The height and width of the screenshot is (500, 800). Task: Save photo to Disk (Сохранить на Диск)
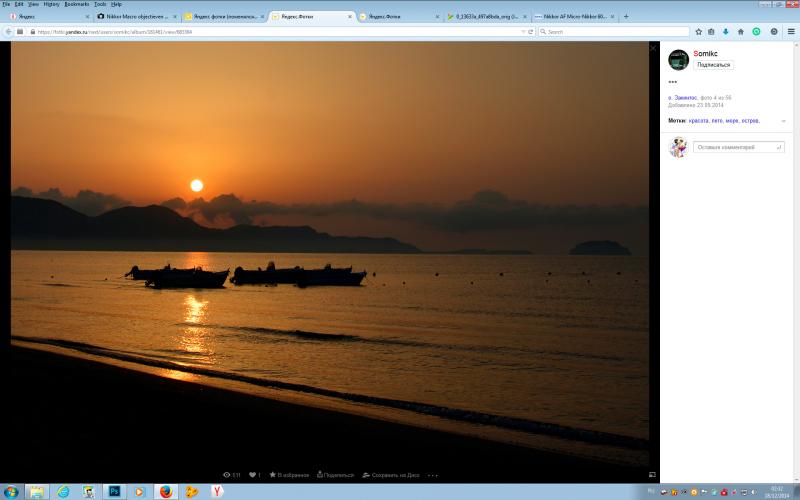point(391,475)
